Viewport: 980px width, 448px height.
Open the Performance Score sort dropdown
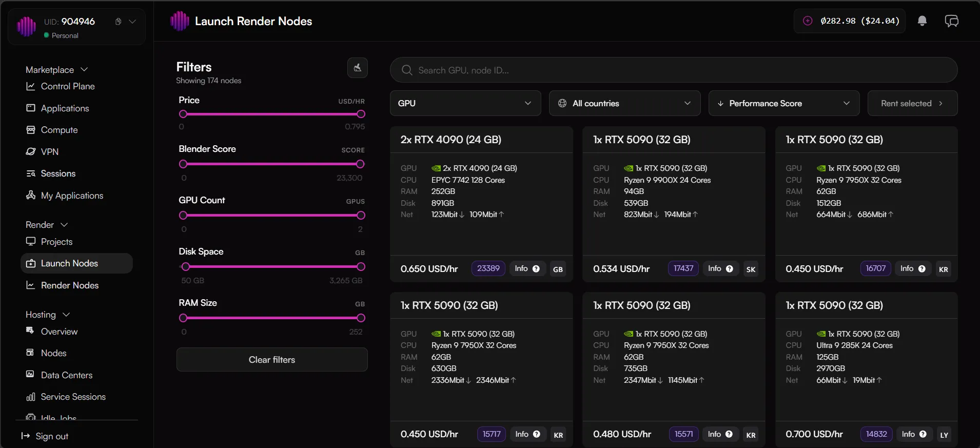pyautogui.click(x=784, y=103)
